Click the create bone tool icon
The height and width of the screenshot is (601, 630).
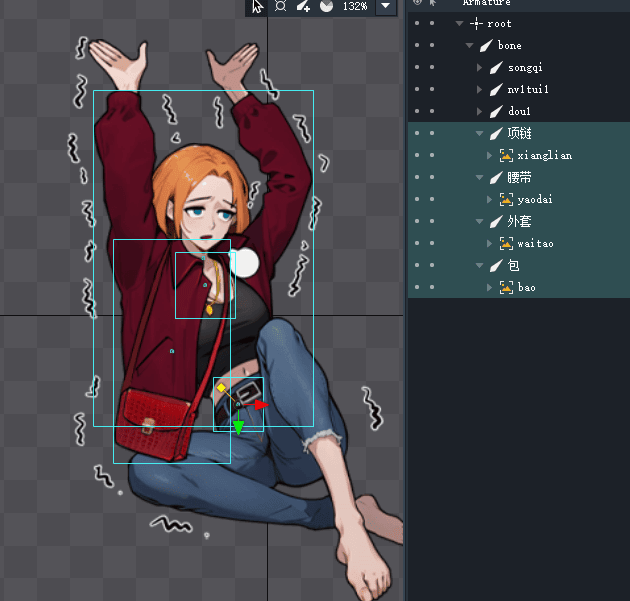point(304,6)
